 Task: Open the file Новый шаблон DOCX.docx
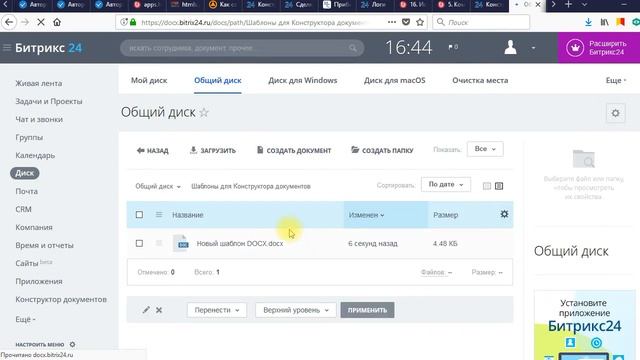tap(240, 243)
